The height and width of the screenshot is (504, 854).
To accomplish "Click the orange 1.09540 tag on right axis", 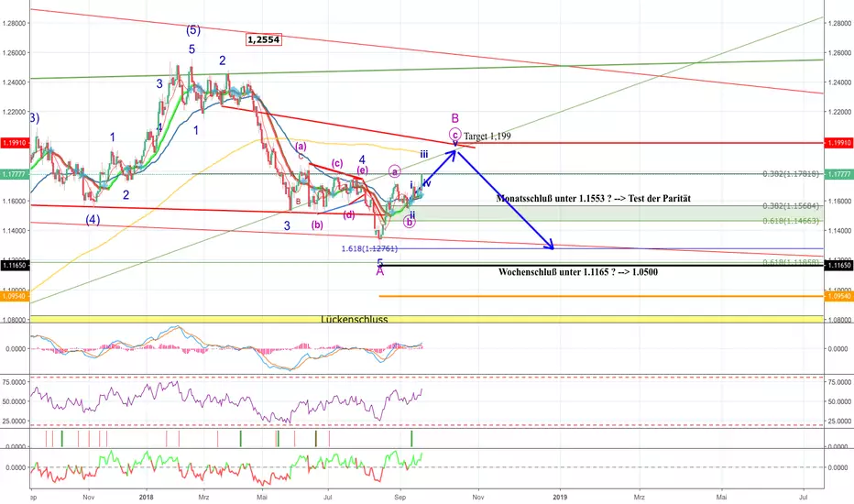I will pyautogui.click(x=838, y=296).
